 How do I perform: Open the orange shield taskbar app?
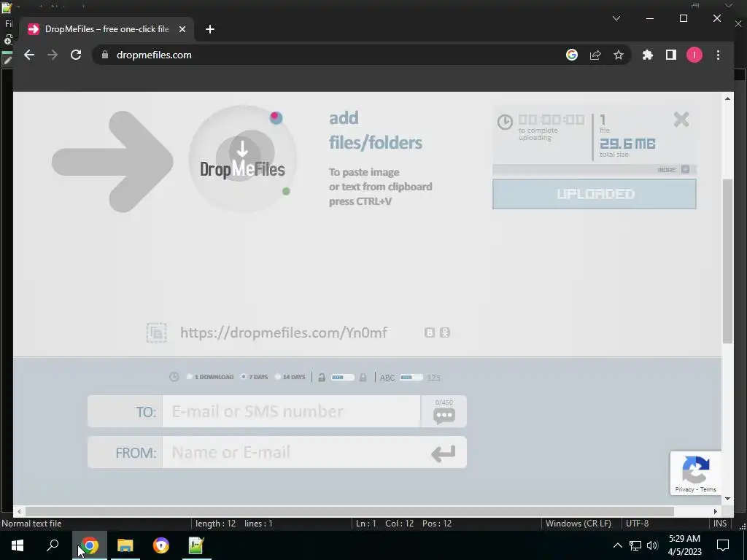(x=161, y=545)
